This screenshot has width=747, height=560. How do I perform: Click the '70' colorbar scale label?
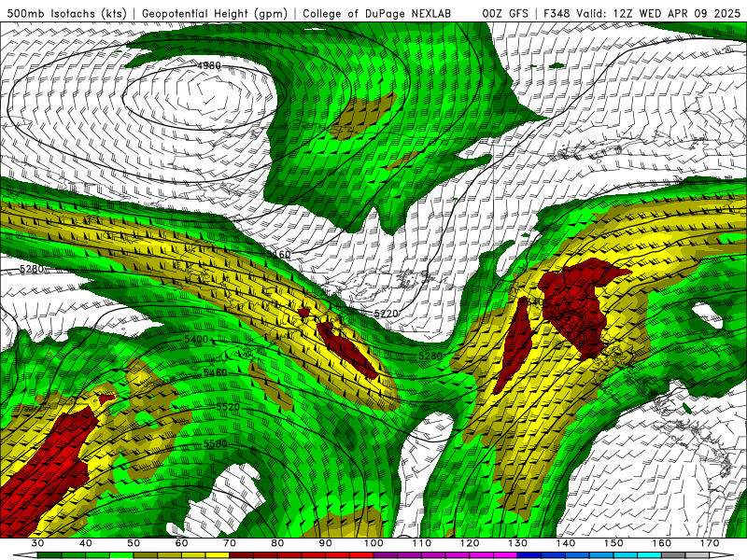coord(229,543)
